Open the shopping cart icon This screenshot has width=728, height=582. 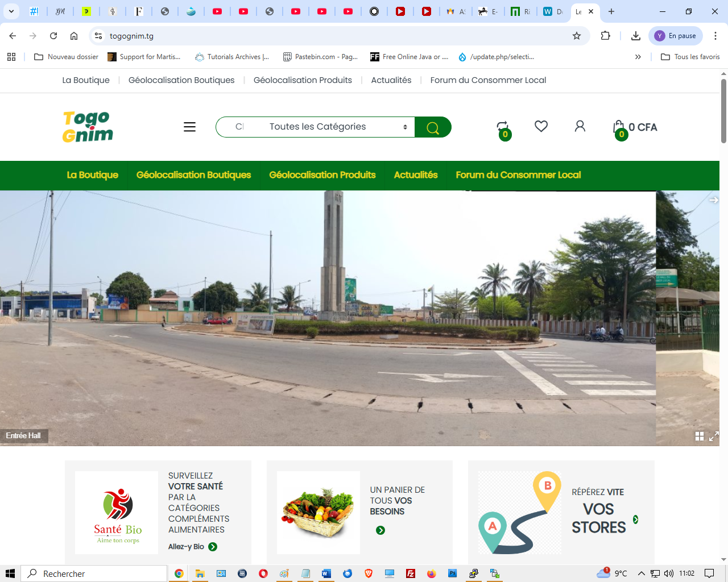pyautogui.click(x=619, y=127)
